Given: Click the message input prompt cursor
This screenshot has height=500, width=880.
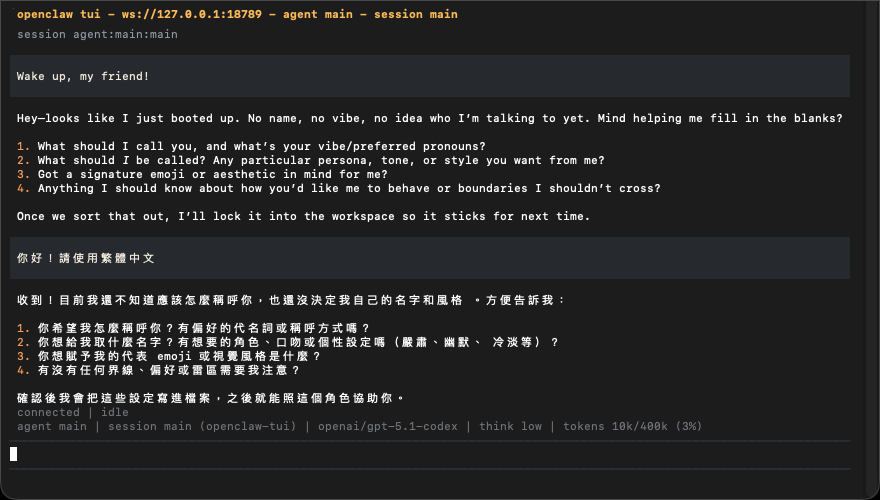Looking at the screenshot, I should 14,454.
